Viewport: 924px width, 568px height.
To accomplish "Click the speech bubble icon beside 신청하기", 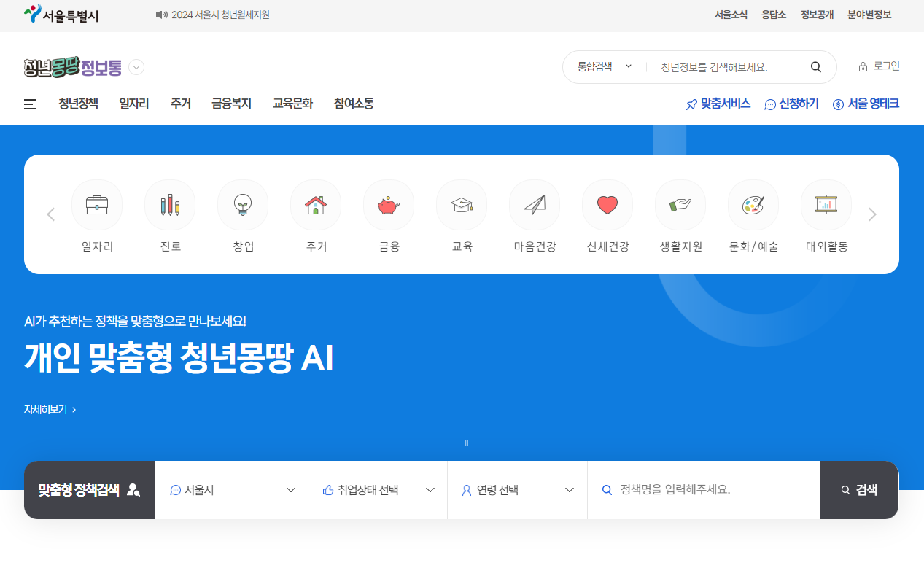I will click(x=770, y=105).
